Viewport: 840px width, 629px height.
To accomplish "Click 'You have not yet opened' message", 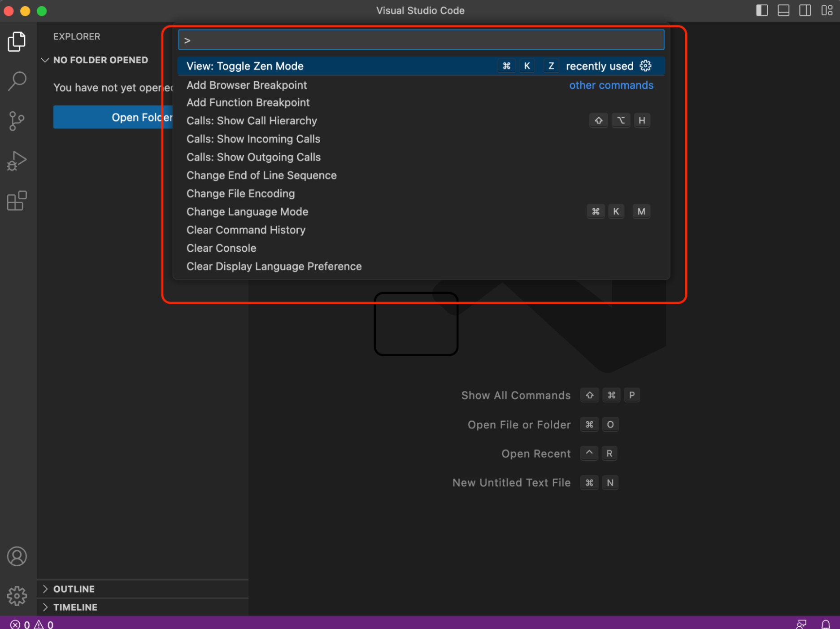I will point(113,87).
